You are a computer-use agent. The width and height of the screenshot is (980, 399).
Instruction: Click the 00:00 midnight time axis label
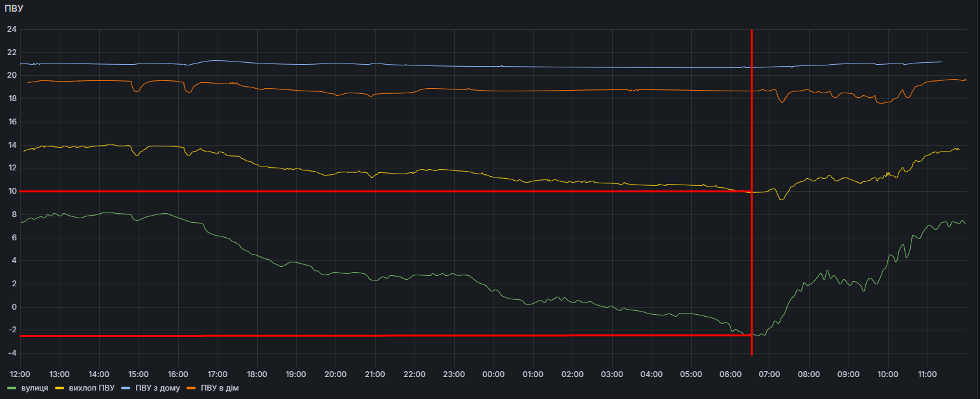point(494,374)
